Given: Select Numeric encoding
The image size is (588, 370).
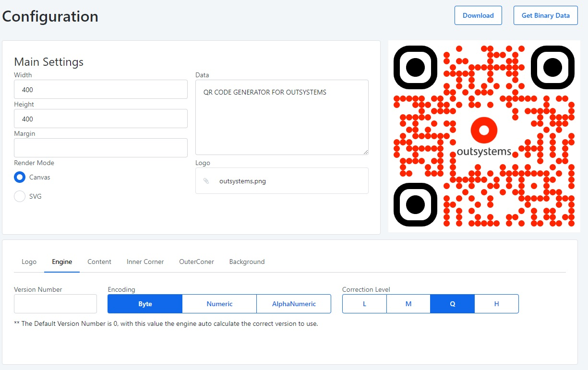Looking at the screenshot, I should click(x=219, y=303).
